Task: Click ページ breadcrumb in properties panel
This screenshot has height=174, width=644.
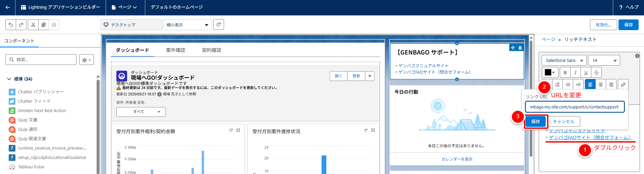Action: tap(548, 39)
